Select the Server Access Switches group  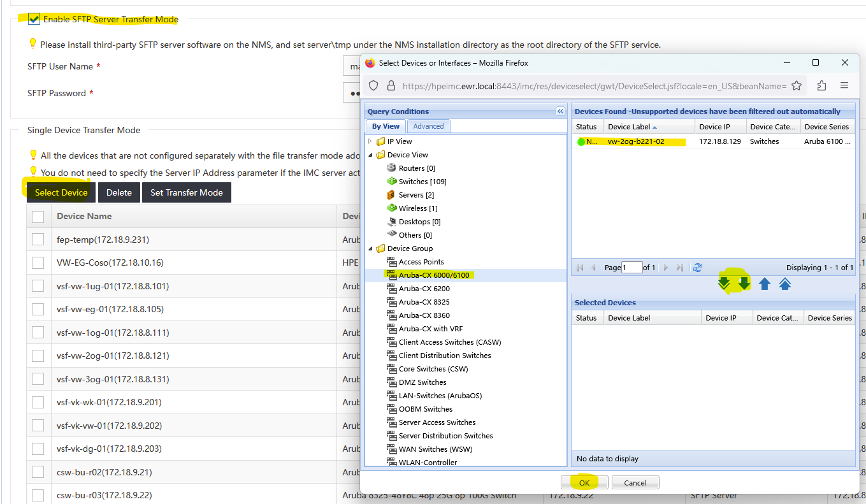click(x=437, y=422)
